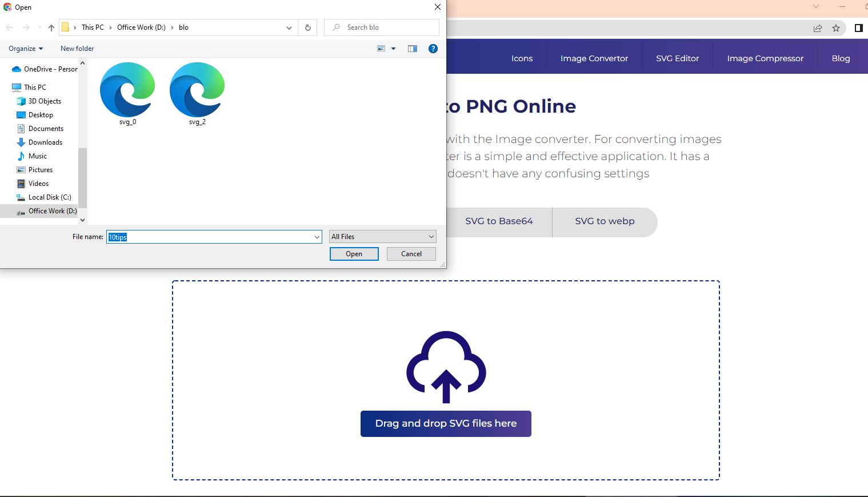This screenshot has height=497, width=868.
Task: Select SVG to webp option
Action: 605,221
